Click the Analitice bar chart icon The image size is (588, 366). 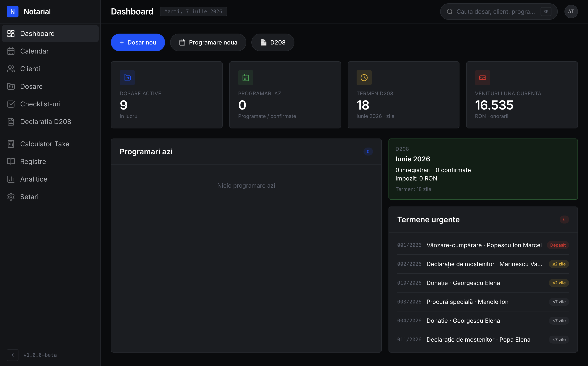click(x=11, y=179)
